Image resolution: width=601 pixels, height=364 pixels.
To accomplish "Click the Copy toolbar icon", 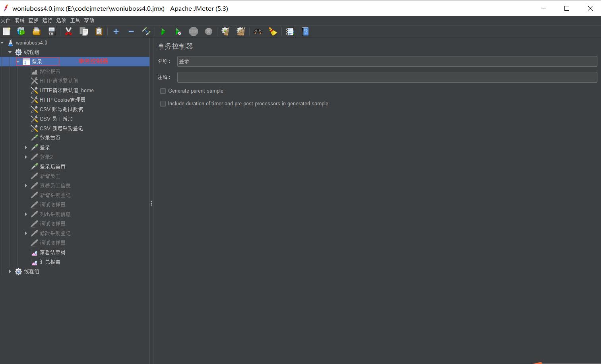I will 84,31.
